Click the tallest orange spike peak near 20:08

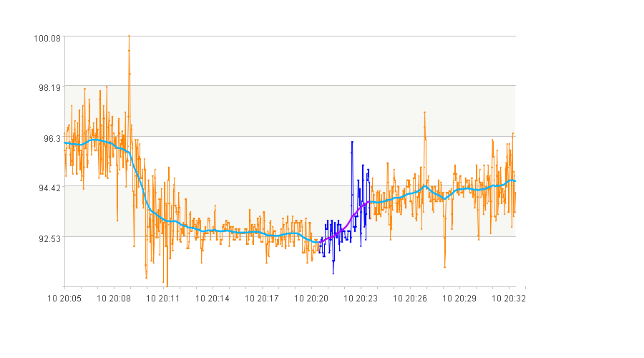[x=129, y=37]
